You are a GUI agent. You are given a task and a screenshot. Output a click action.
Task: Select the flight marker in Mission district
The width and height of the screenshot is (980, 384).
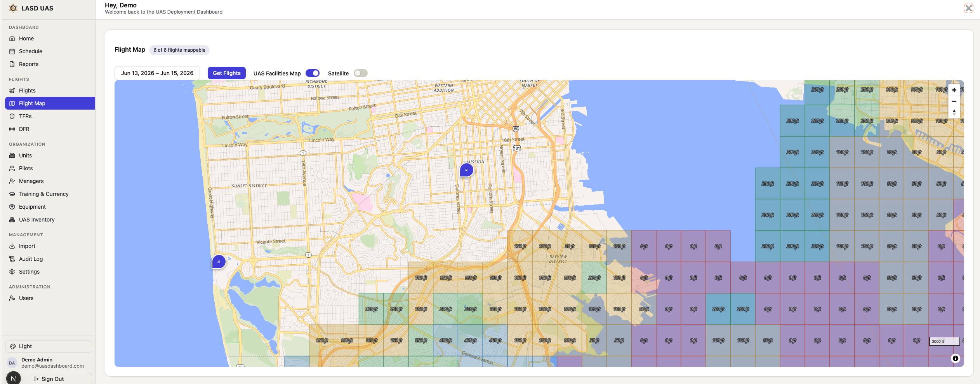(x=466, y=170)
